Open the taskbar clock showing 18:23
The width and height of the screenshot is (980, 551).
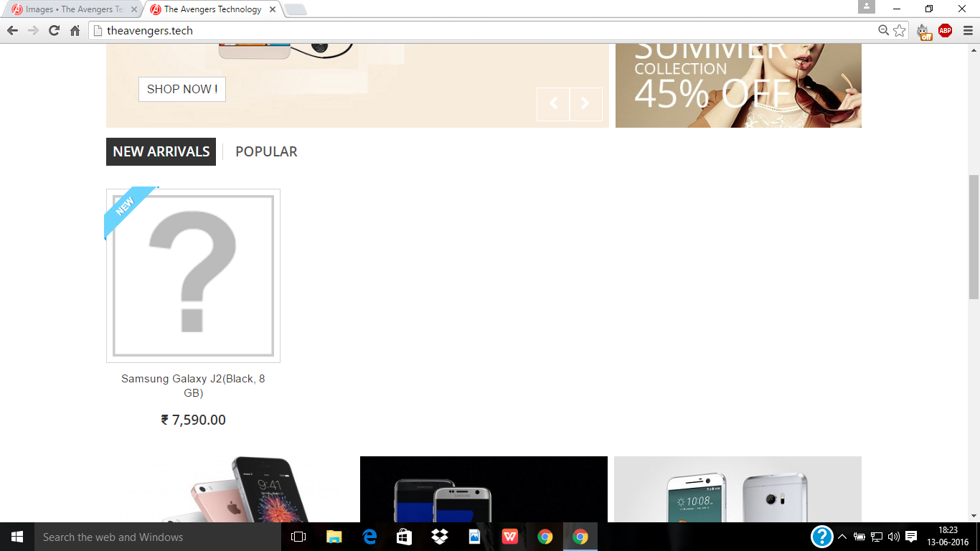948,537
